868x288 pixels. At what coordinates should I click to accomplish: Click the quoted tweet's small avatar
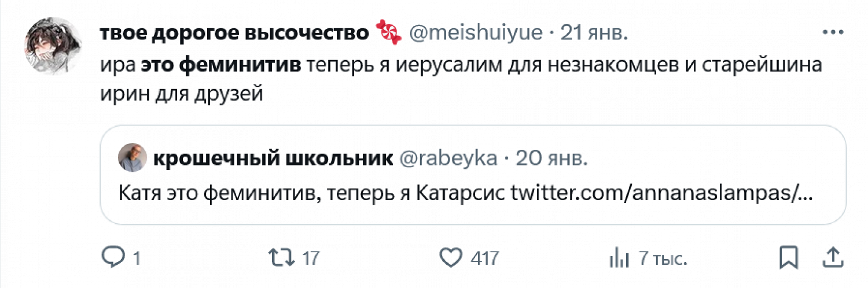coord(133,157)
